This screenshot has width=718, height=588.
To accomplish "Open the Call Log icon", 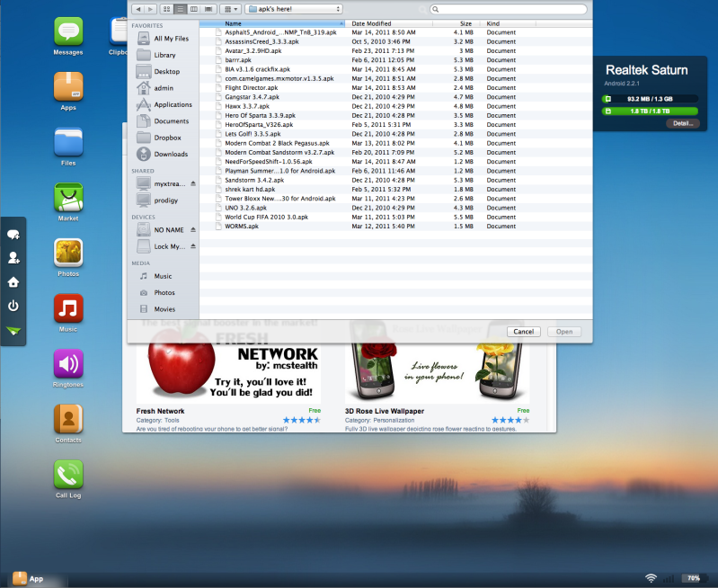I will click(x=68, y=475).
